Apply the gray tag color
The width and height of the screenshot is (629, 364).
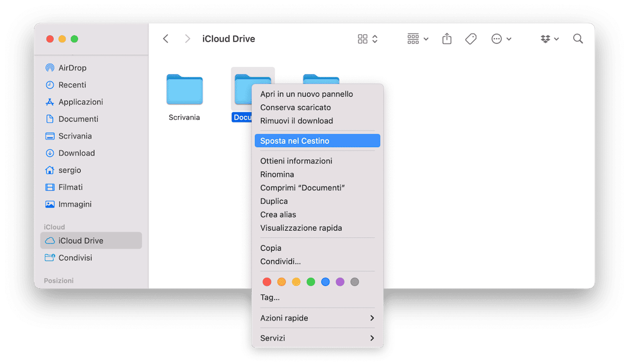coord(354,282)
